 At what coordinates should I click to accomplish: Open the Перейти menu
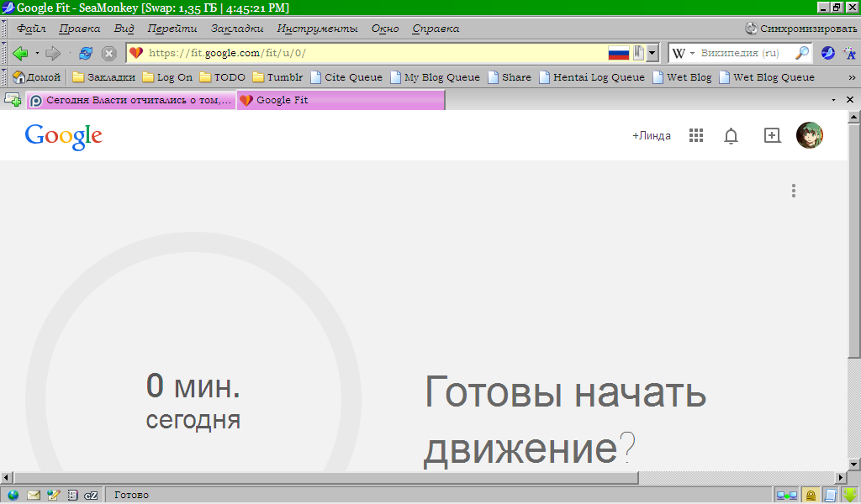coord(172,29)
